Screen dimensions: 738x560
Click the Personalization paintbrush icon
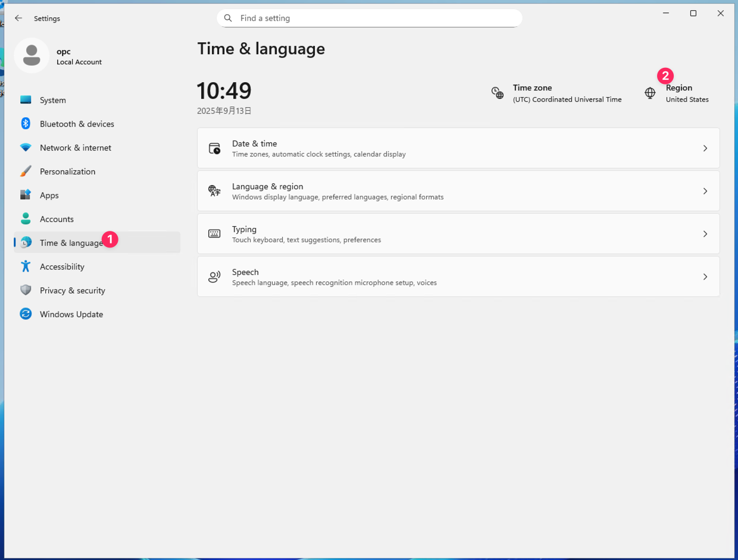(x=26, y=171)
